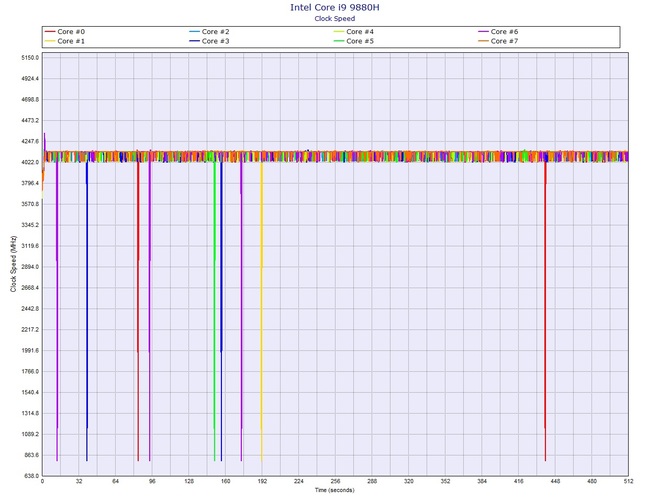Click the 863.6 y-axis tick label
Viewport: 670px width, 502px height.
[x=32, y=455]
